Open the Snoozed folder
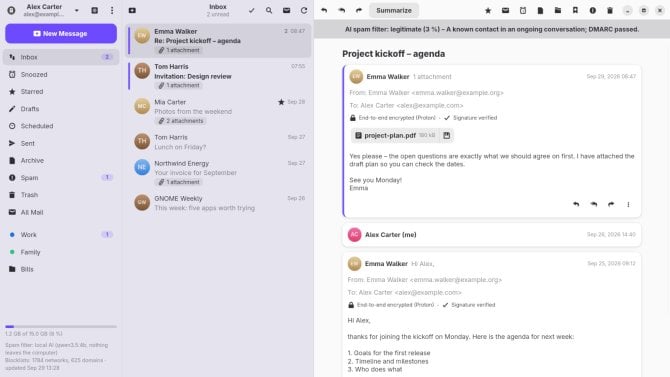 (x=61, y=74)
